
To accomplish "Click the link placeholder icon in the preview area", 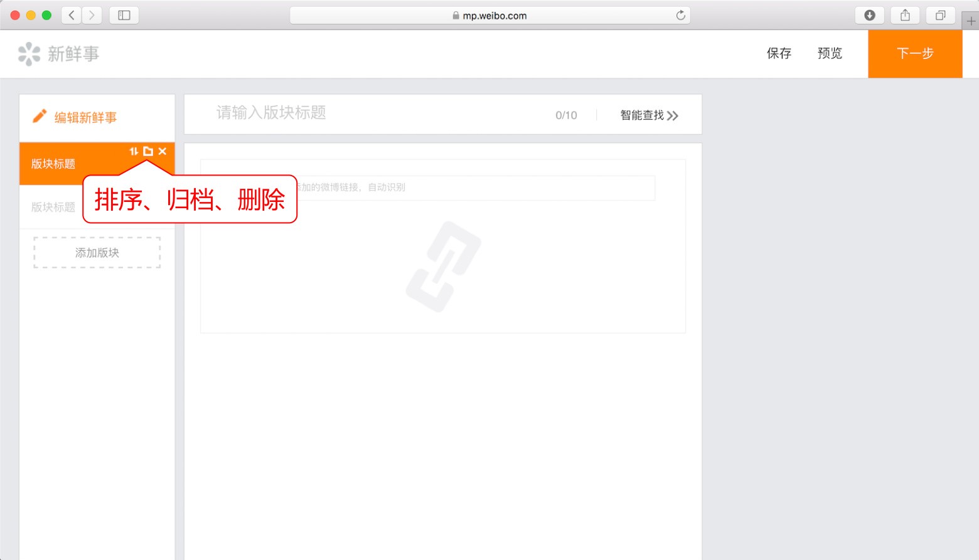I will (x=445, y=264).
